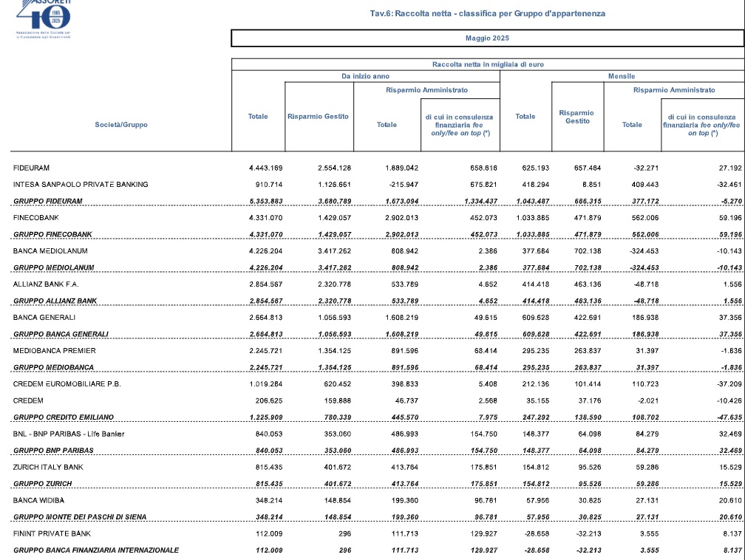The height and width of the screenshot is (560, 745).
Task: Select the value 27.192 in the FIDEURAM row
Action: click(730, 168)
